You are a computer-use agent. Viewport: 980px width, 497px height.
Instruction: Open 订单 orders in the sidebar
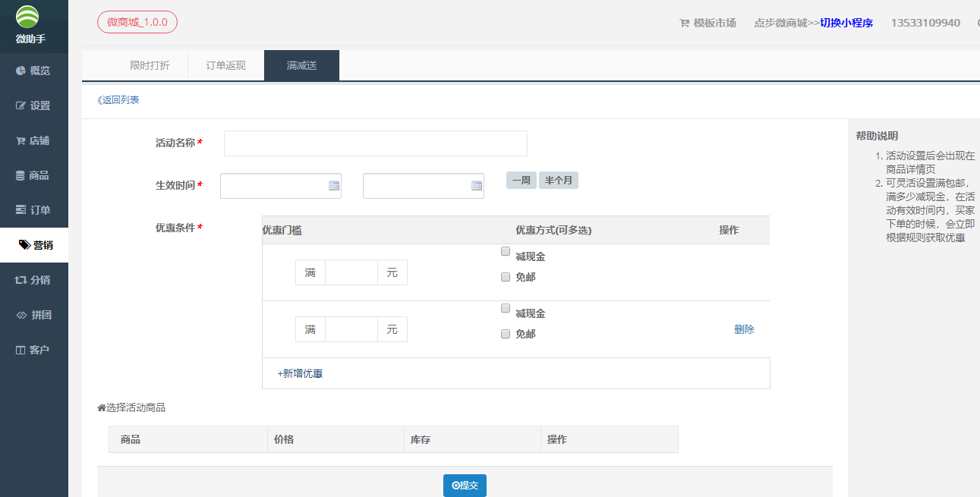(33, 210)
